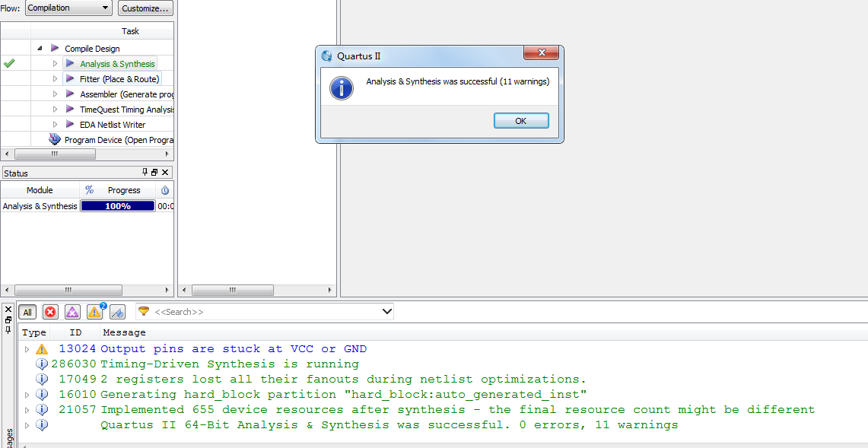Float the Status panel window

[x=154, y=172]
